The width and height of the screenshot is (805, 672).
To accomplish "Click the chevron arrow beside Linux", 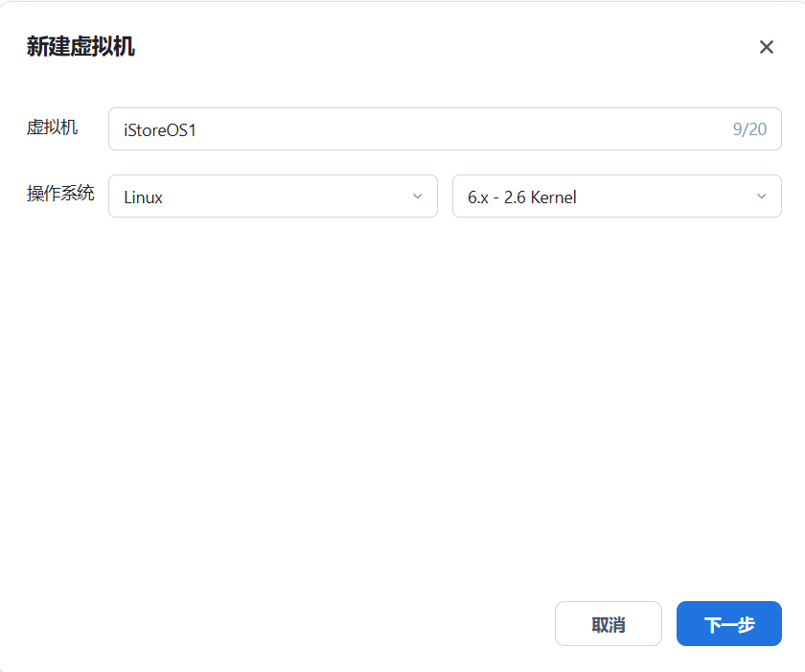I will click(x=417, y=197).
